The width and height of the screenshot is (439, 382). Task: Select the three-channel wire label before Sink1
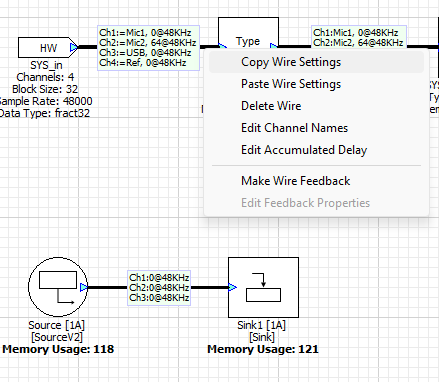tap(159, 288)
